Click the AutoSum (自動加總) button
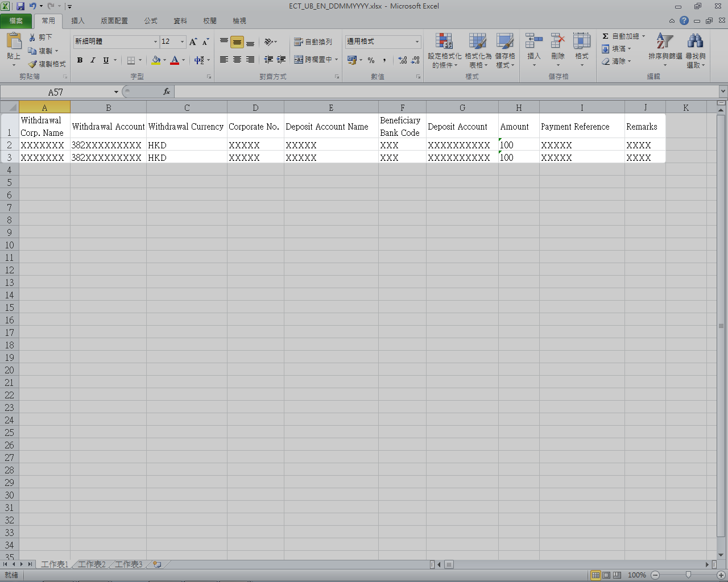Image resolution: width=728 pixels, height=582 pixels. tap(624, 36)
